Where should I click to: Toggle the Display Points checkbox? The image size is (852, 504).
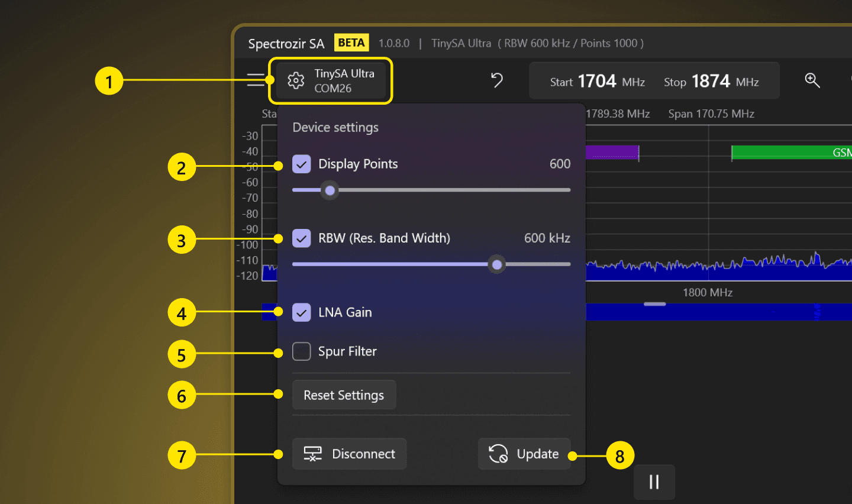coord(302,164)
